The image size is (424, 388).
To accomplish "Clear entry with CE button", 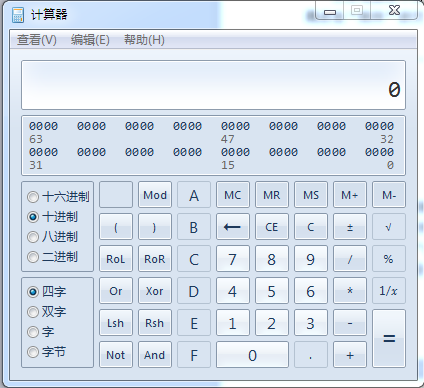I will pos(272,227).
